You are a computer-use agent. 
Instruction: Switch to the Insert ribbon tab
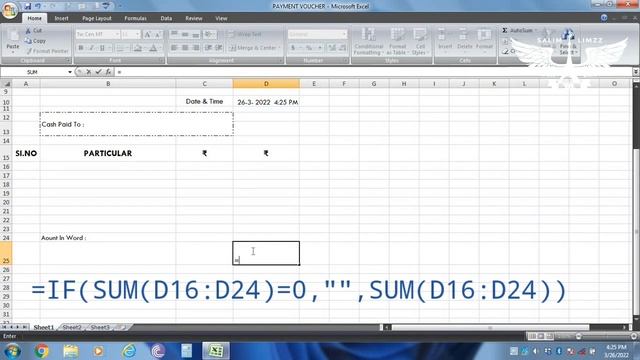pos(61,18)
